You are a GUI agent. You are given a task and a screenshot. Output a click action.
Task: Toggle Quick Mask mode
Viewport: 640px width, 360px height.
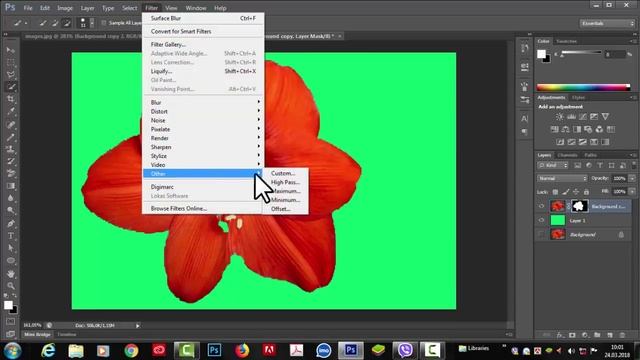[x=11, y=322]
